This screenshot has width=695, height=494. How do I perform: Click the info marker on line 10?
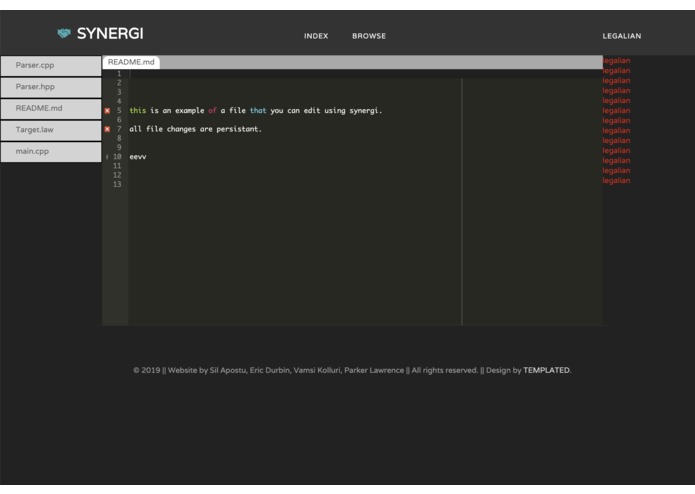(x=107, y=157)
